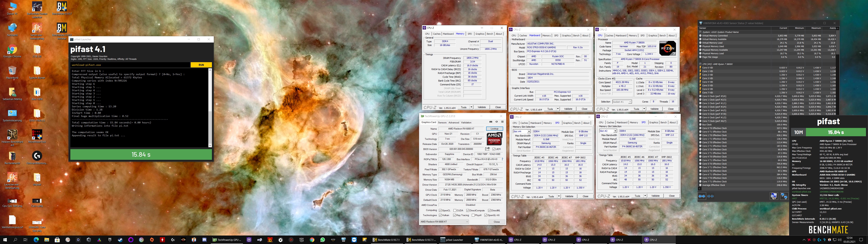The height and width of the screenshot is (244, 868).
Task: Toggle the UEFI checkbox in GPU-Z
Action: [x=494, y=149]
